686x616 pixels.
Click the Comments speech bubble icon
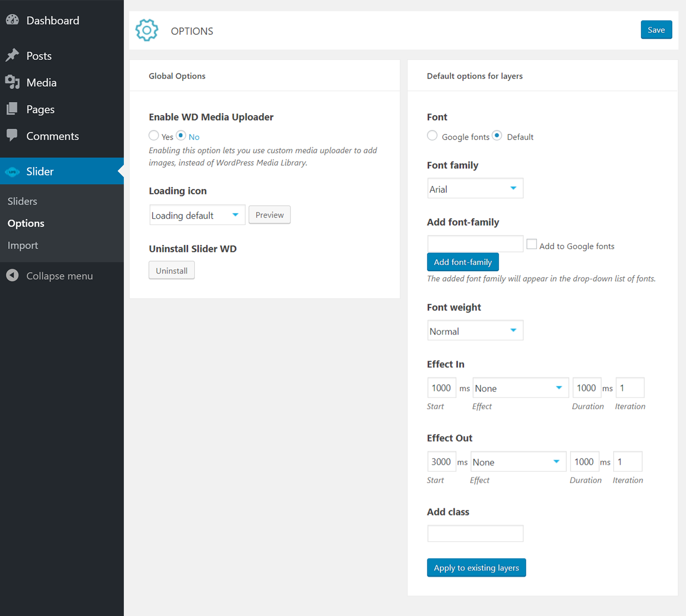click(12, 135)
